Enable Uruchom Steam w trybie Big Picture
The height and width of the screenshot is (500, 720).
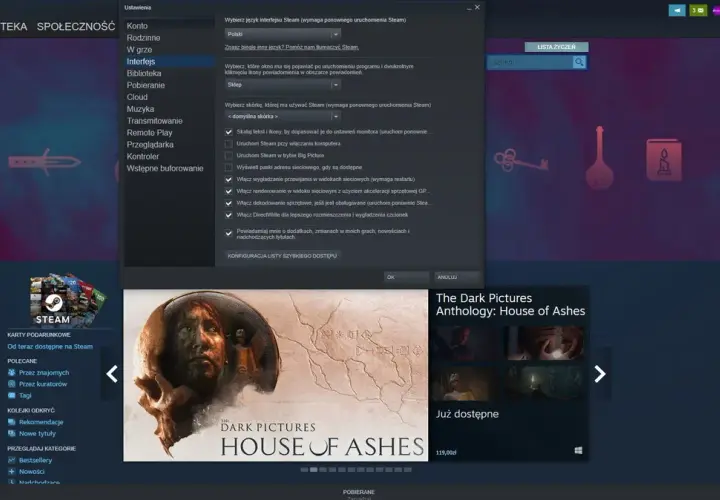click(229, 156)
